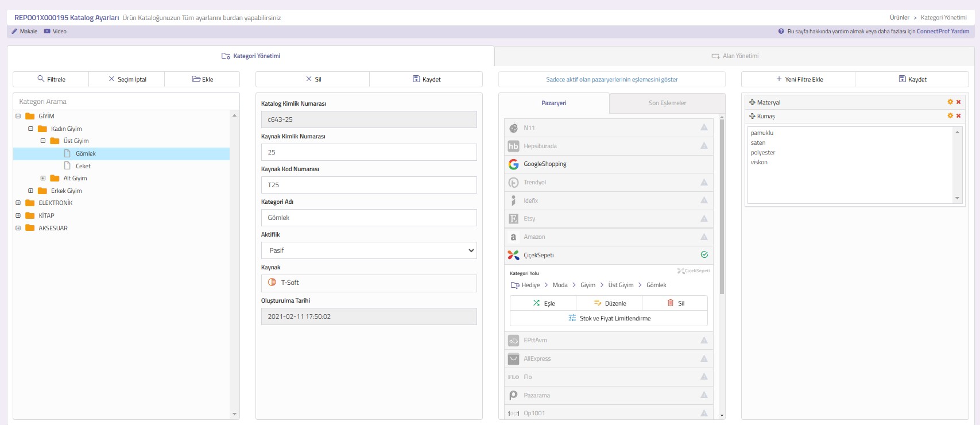Click Stok ve Fiyat Limitlendirme button
The height and width of the screenshot is (425, 980).
click(x=609, y=318)
